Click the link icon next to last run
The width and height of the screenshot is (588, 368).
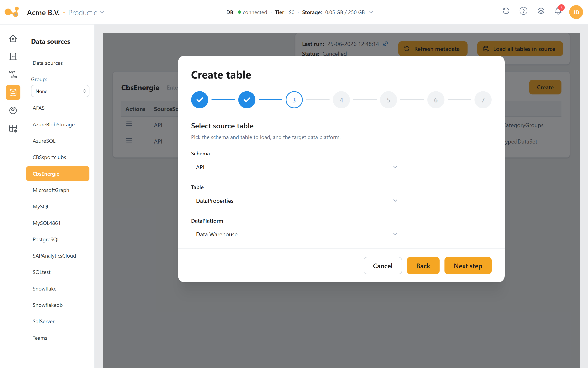tap(385, 44)
